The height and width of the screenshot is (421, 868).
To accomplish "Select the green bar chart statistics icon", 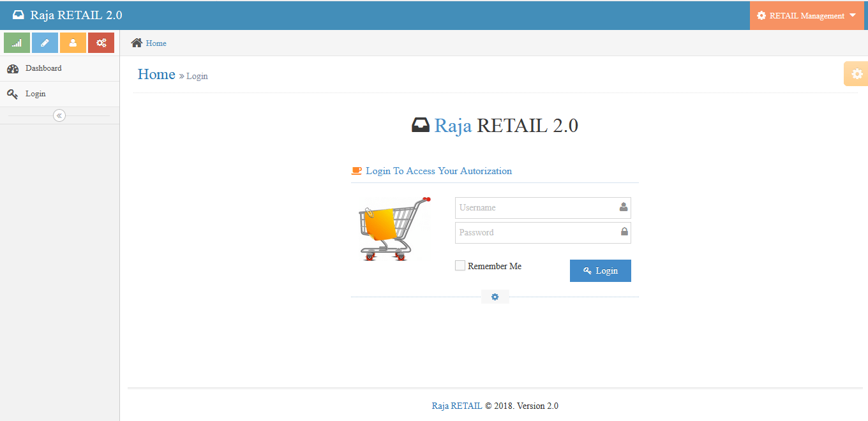I will (x=17, y=42).
